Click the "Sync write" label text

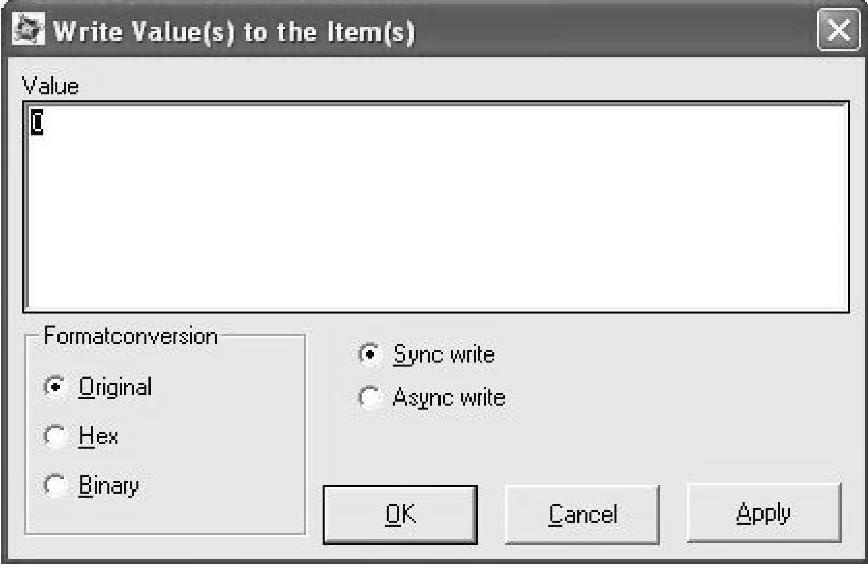[444, 355]
